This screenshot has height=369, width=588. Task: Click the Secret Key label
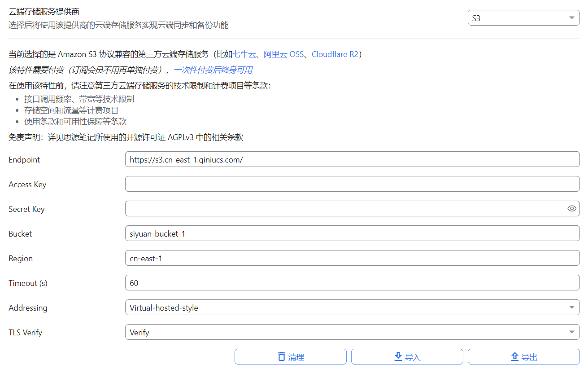[26, 209]
